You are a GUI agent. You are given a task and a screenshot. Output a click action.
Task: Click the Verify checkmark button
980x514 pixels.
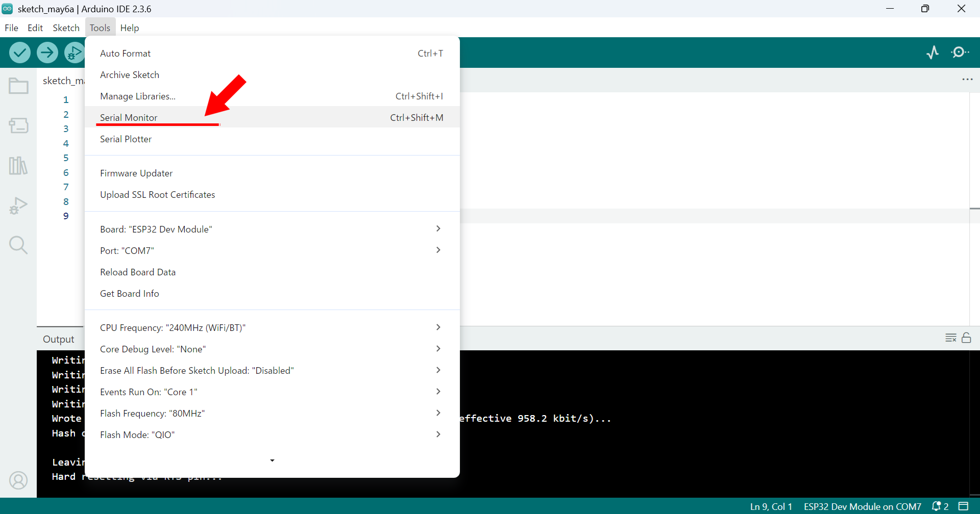[20, 53]
